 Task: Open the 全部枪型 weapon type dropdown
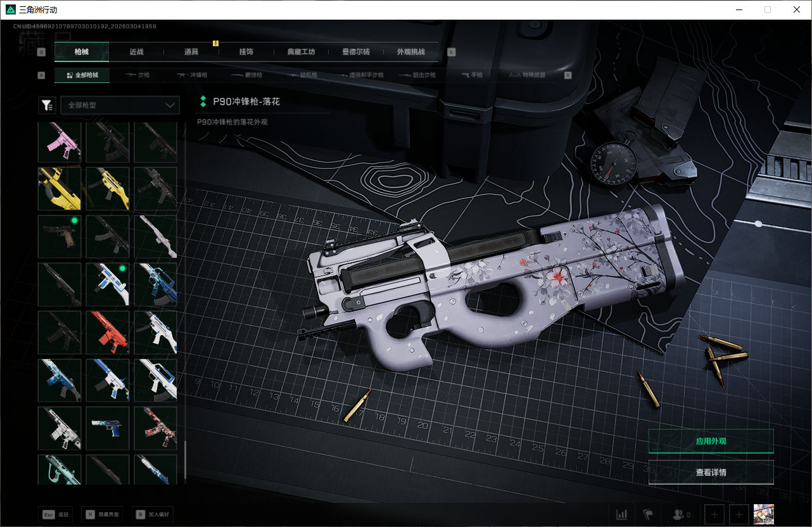click(120, 105)
